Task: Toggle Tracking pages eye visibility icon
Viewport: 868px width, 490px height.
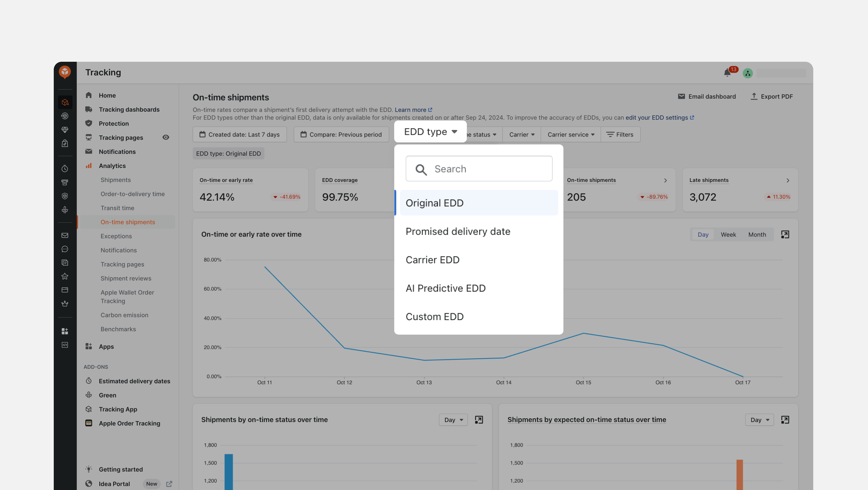Action: [x=166, y=137]
